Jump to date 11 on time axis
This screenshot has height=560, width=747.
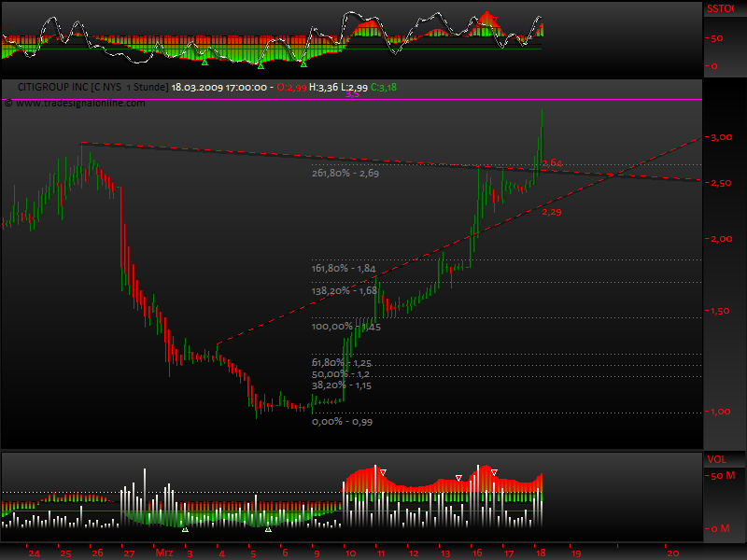381,553
